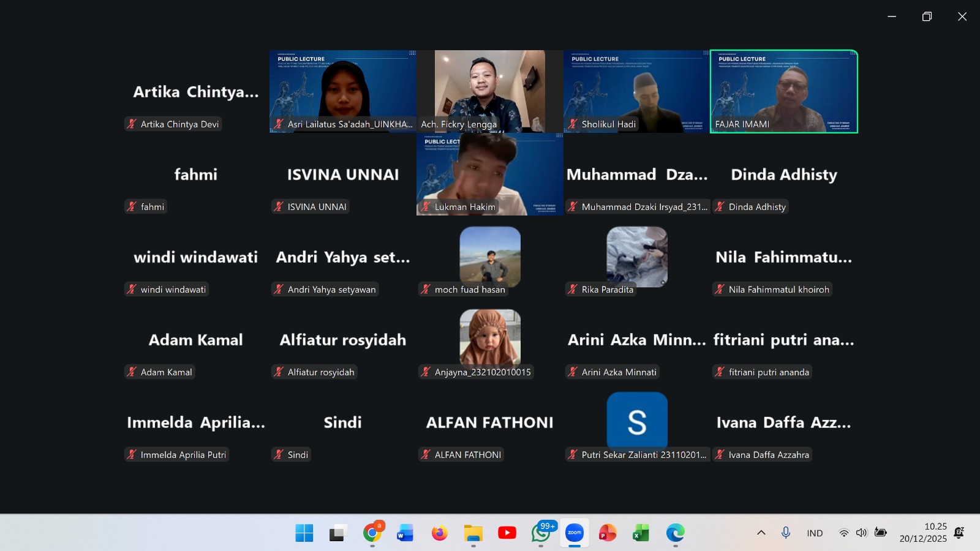Launch Excel from the taskbar
The image size is (980, 551).
(x=641, y=533)
